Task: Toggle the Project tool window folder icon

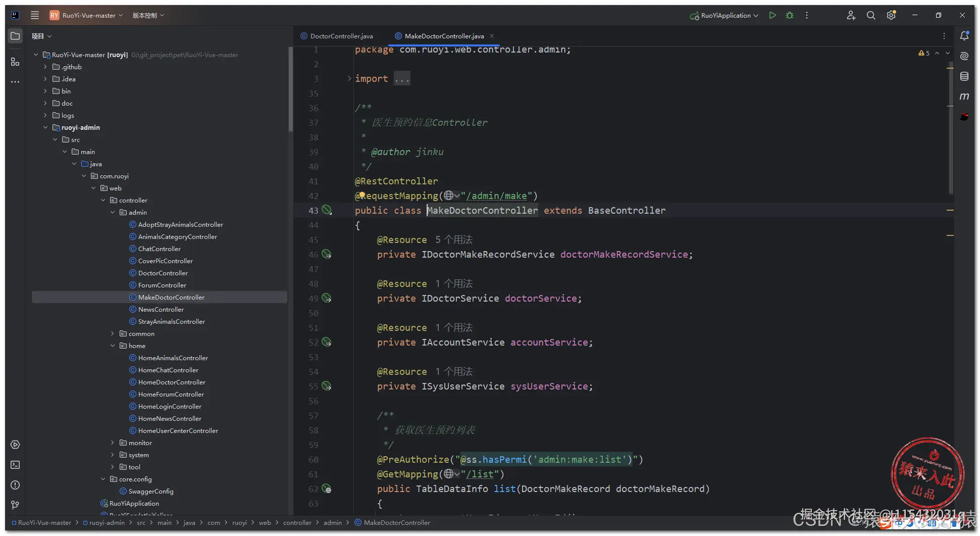Action: point(15,36)
